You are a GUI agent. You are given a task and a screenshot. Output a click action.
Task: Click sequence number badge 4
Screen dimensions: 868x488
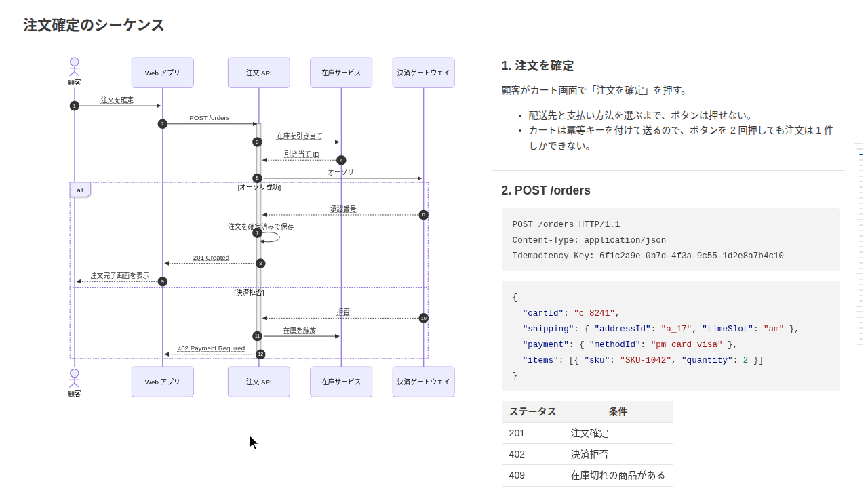(341, 161)
